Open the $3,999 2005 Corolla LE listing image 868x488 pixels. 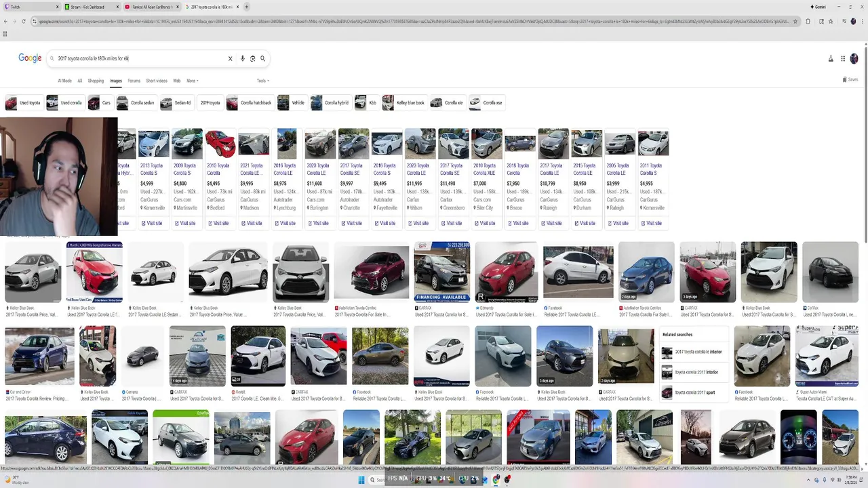[x=620, y=144]
